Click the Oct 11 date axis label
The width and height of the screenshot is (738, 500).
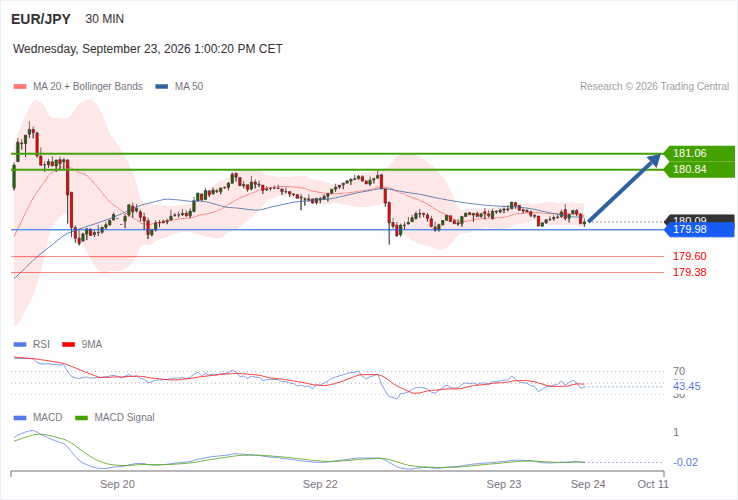point(653,484)
